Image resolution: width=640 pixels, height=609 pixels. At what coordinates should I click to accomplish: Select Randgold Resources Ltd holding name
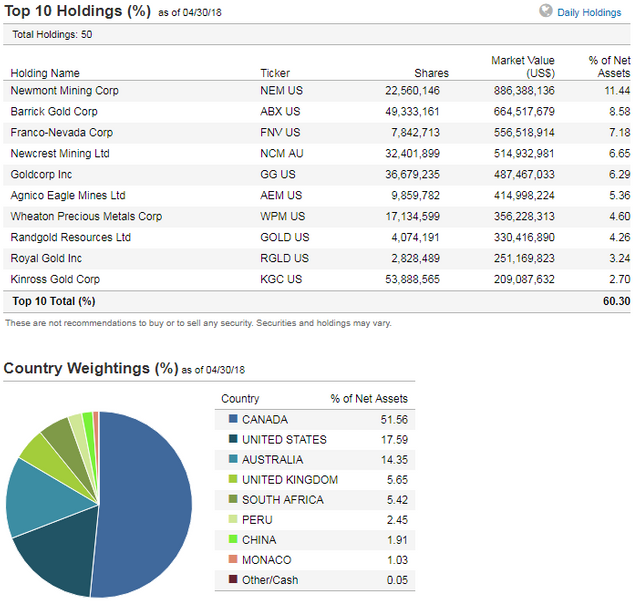point(71,237)
